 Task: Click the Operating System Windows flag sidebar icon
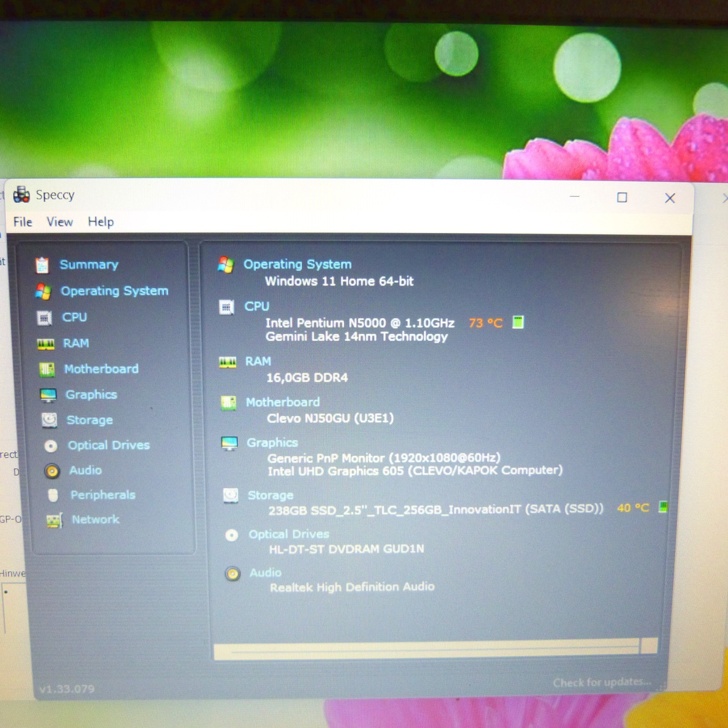44,291
